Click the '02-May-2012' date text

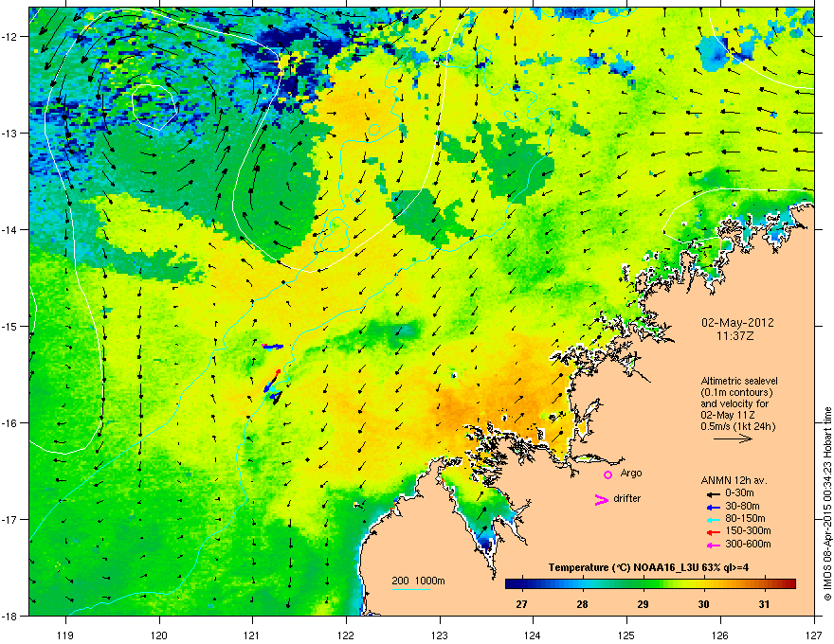(x=737, y=323)
